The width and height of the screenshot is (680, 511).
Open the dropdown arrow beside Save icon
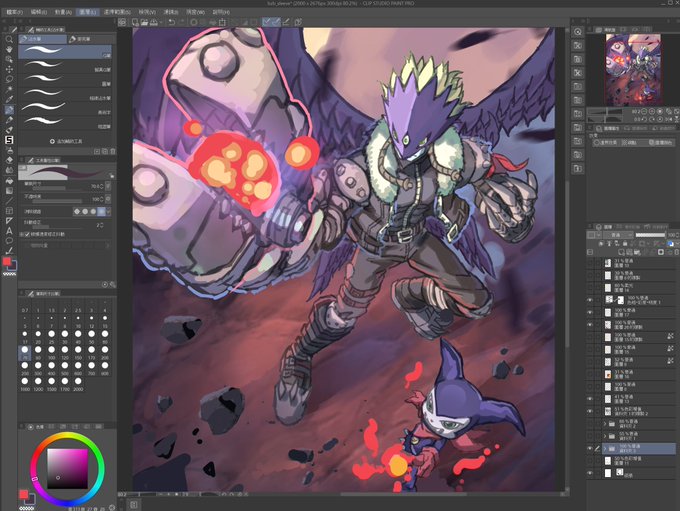pos(161,22)
